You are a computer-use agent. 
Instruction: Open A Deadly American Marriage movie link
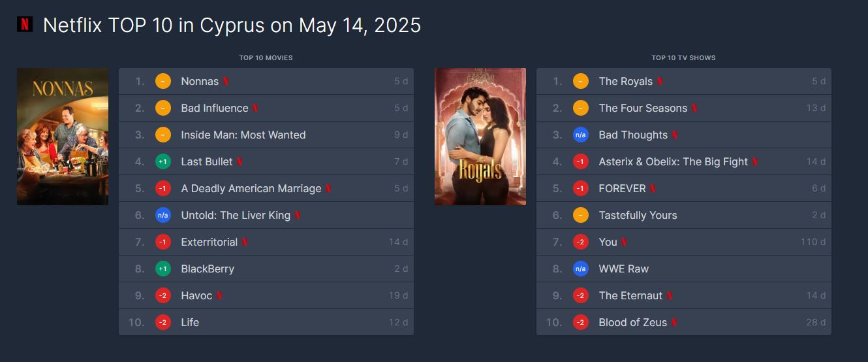pyautogui.click(x=251, y=188)
